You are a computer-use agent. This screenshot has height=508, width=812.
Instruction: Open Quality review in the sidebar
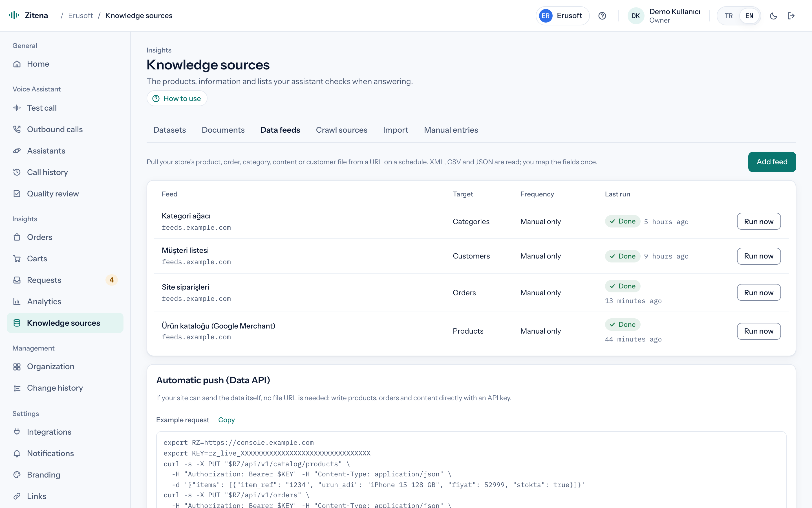[x=65, y=194]
